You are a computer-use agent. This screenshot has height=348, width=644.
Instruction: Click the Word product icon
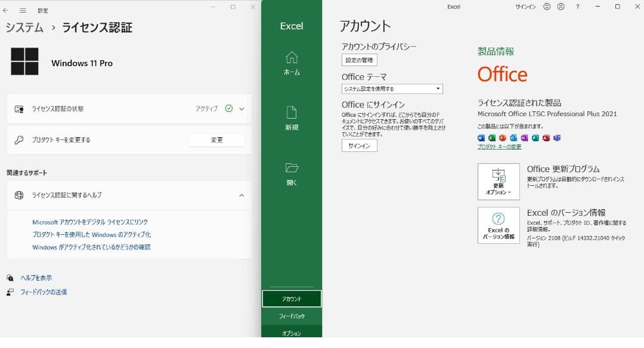pos(481,138)
